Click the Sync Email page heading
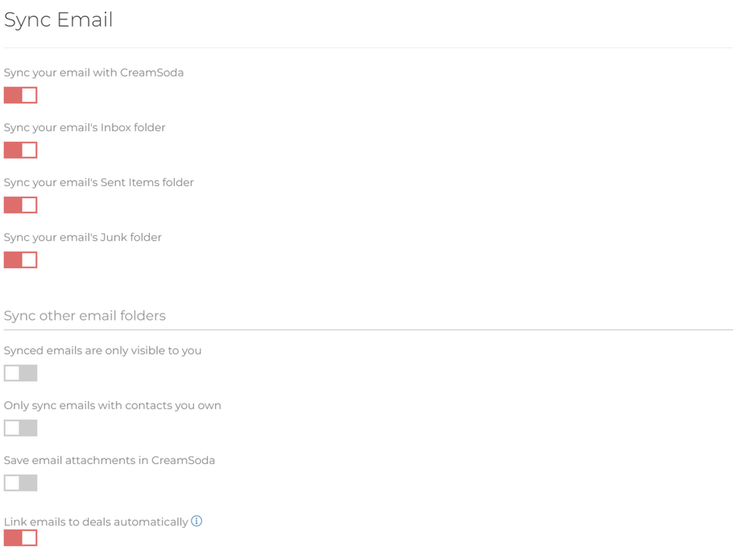The height and width of the screenshot is (560, 741). click(59, 20)
